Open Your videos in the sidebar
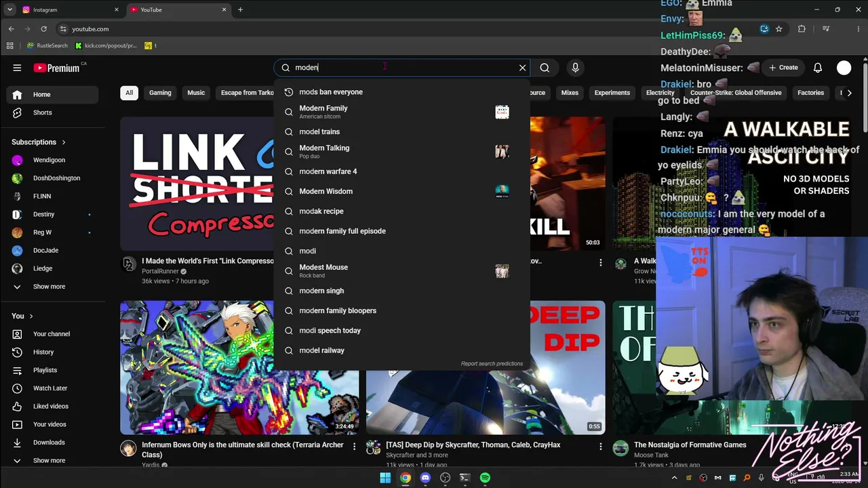The width and height of the screenshot is (868, 488). [x=54, y=424]
